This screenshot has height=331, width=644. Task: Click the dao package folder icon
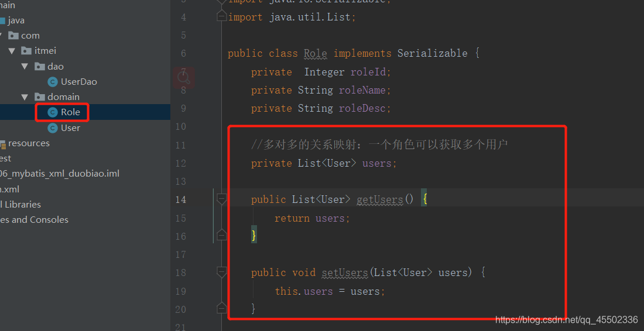(40, 66)
